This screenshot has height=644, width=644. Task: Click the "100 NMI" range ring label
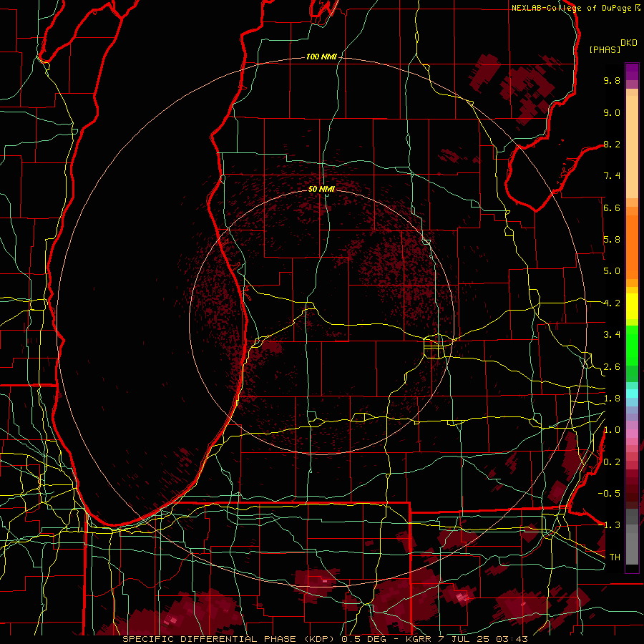321,57
